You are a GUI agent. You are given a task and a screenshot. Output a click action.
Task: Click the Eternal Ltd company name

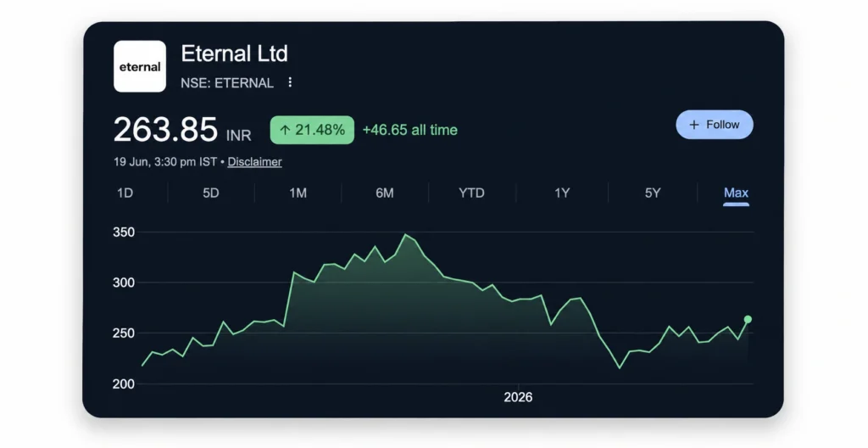234,53
